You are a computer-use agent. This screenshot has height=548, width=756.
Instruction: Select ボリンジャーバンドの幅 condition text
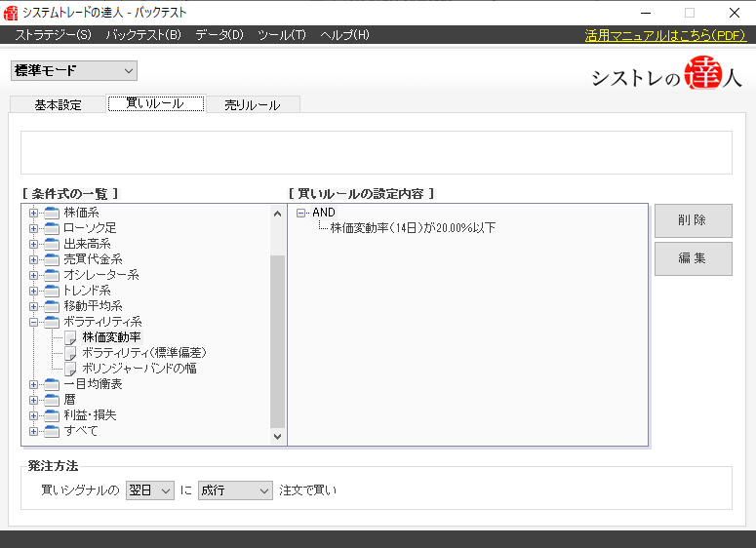coord(139,369)
